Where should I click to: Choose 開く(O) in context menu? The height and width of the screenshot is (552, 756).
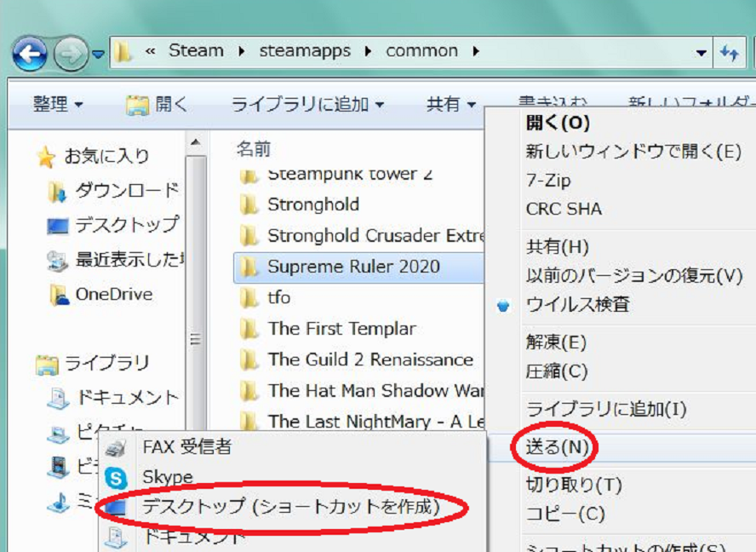[x=558, y=123]
